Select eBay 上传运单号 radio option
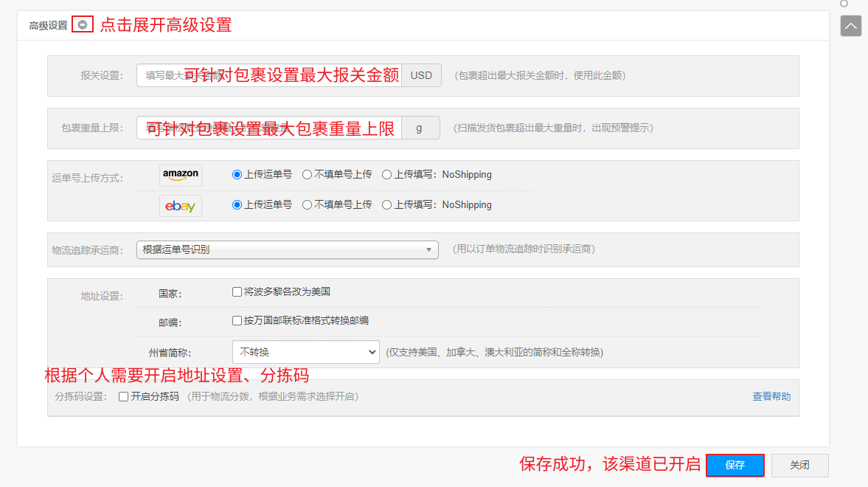Viewport: 868px width, 487px height. point(237,205)
